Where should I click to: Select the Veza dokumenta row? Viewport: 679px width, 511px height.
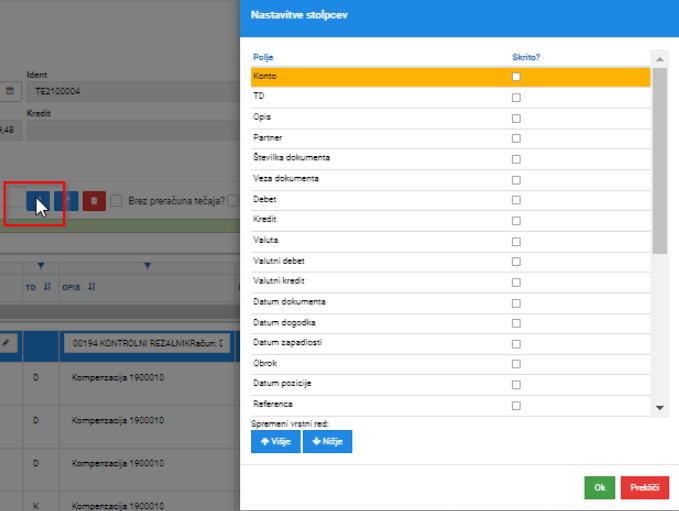pos(450,180)
